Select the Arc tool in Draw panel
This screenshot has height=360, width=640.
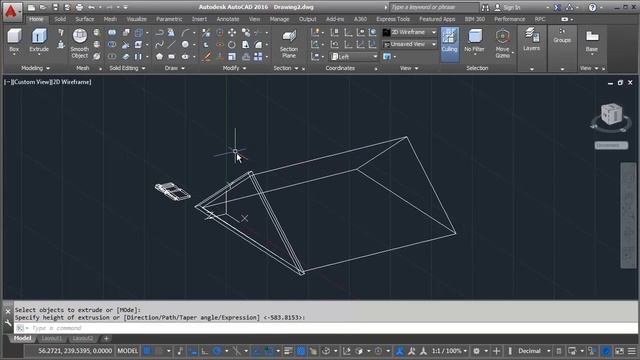tap(185, 32)
